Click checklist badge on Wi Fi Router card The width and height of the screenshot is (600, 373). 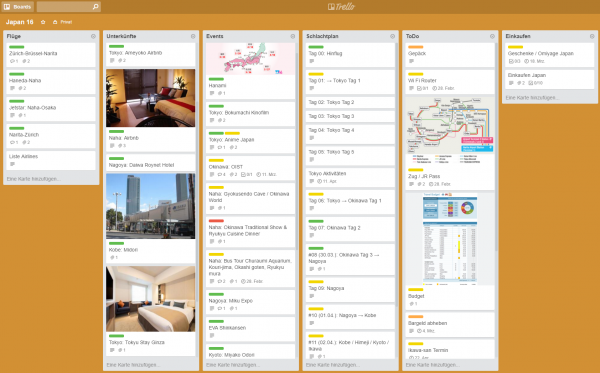pyautogui.click(x=422, y=88)
